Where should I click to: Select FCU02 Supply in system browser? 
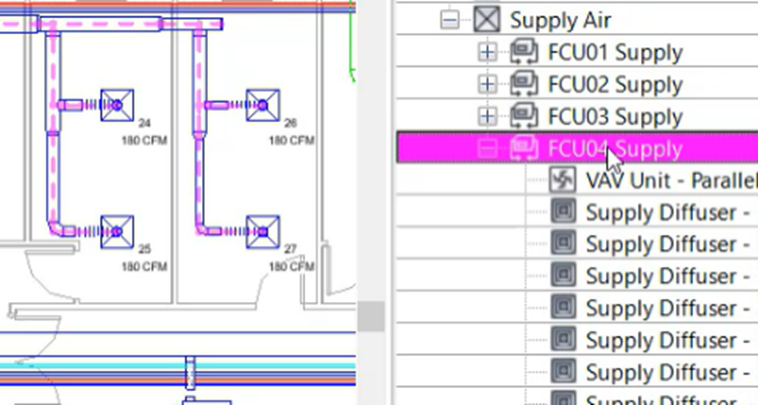click(x=615, y=84)
